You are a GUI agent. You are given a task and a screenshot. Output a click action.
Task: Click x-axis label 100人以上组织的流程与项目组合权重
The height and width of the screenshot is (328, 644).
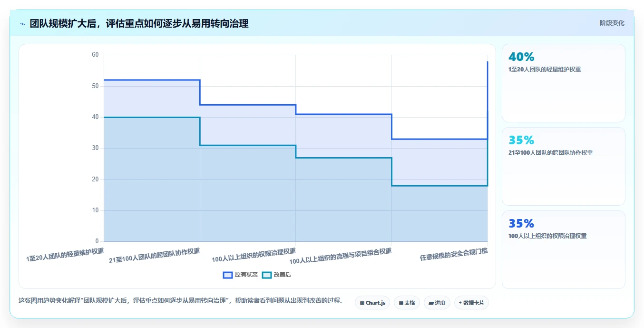click(341, 256)
